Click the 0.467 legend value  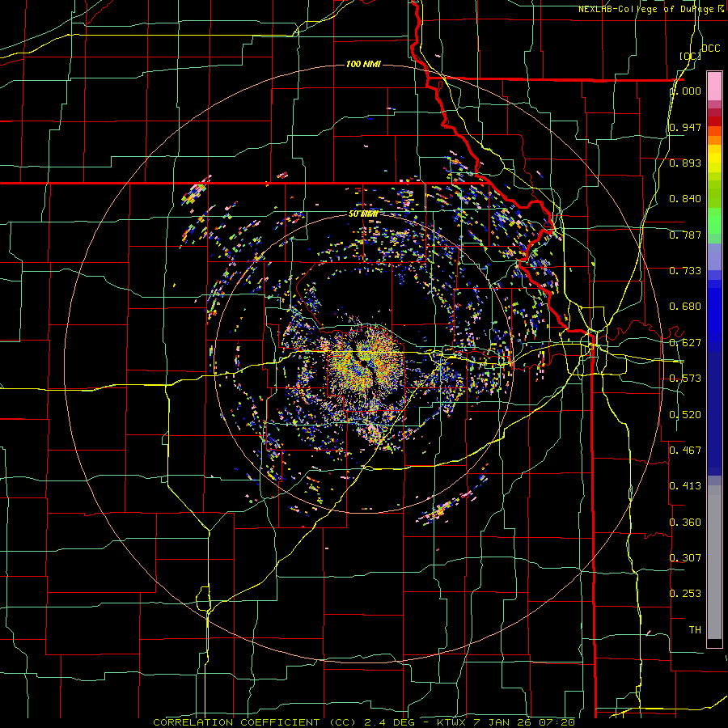pos(685,451)
